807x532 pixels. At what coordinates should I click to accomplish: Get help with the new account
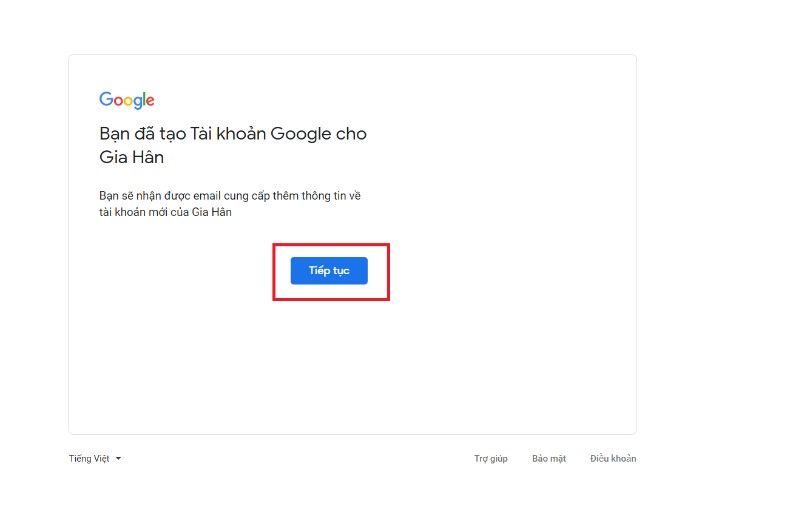[491, 458]
